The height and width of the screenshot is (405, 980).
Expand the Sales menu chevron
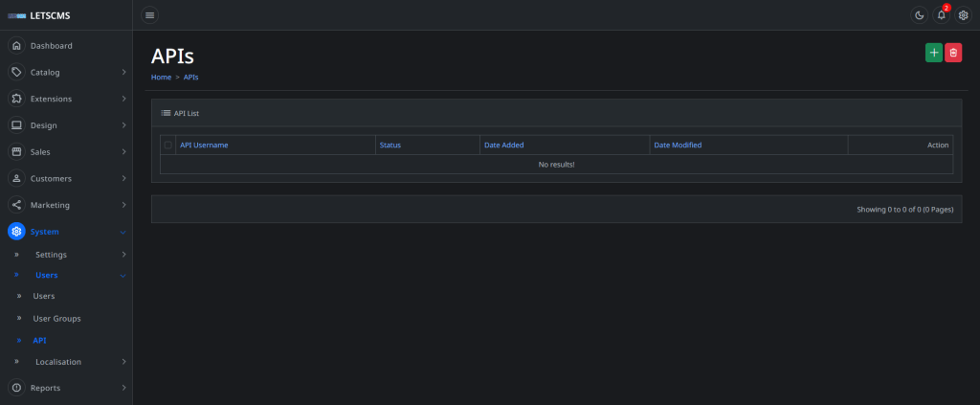(x=123, y=152)
